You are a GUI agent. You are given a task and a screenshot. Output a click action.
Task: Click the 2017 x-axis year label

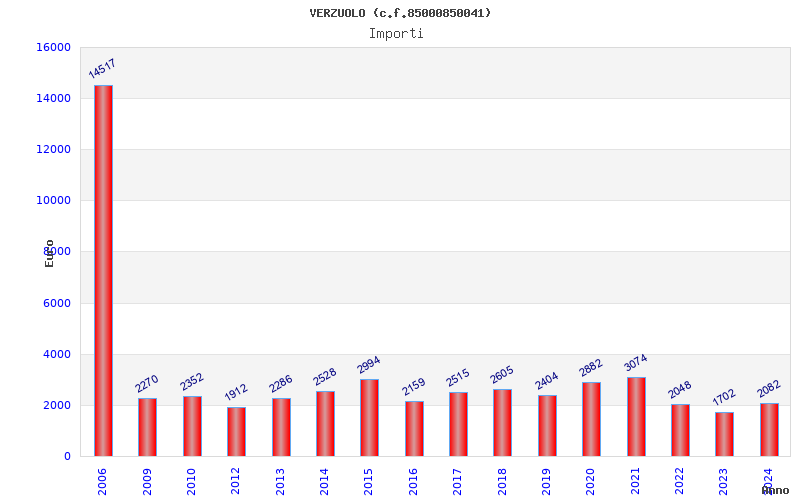click(458, 482)
